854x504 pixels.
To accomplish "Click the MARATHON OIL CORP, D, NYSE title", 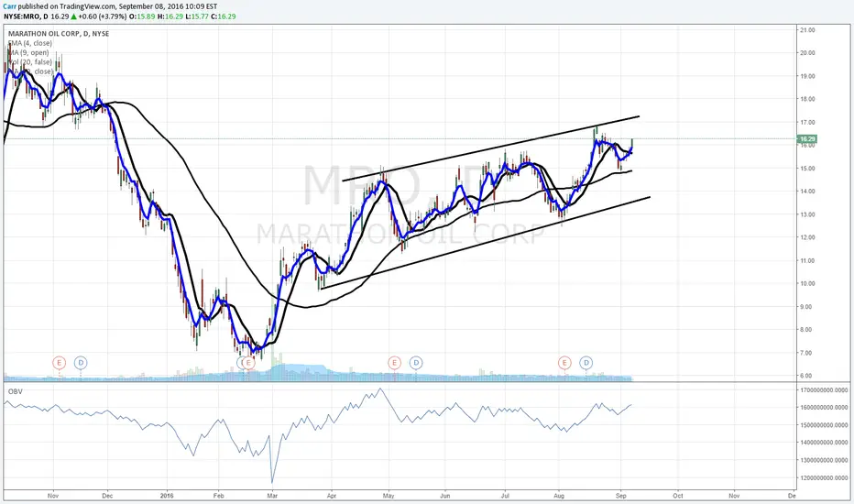I will 59,33.
